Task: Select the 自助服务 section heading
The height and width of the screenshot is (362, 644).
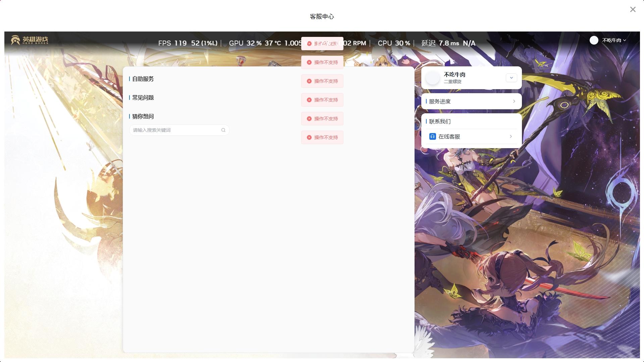Action: click(143, 79)
